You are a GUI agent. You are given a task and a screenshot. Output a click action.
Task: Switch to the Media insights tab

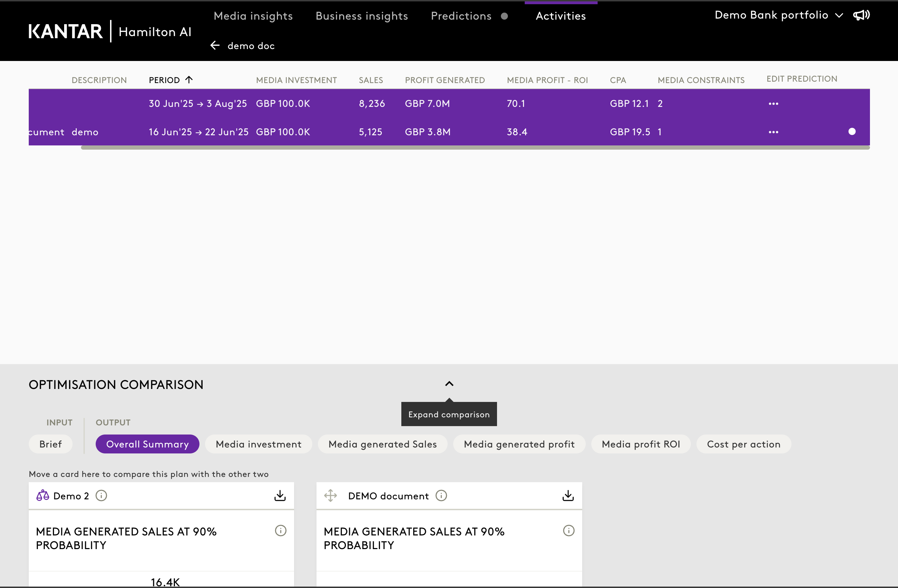(x=253, y=16)
